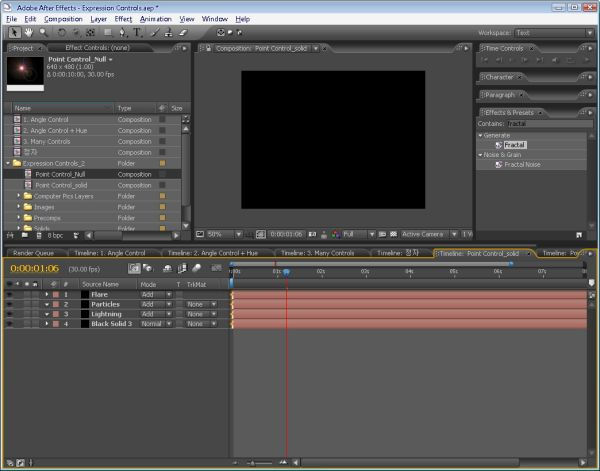The height and width of the screenshot is (471, 600).
Task: Select the Rotation tool
Action: click(x=61, y=33)
